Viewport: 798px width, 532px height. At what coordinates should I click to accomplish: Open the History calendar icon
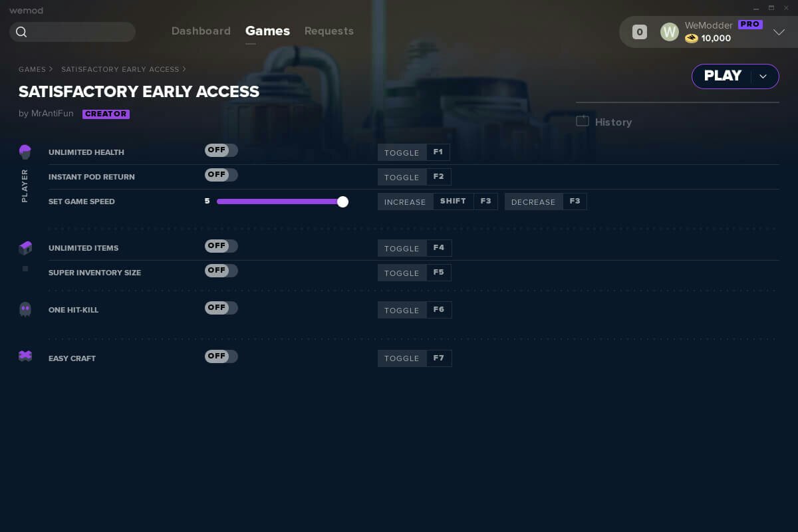click(x=583, y=121)
